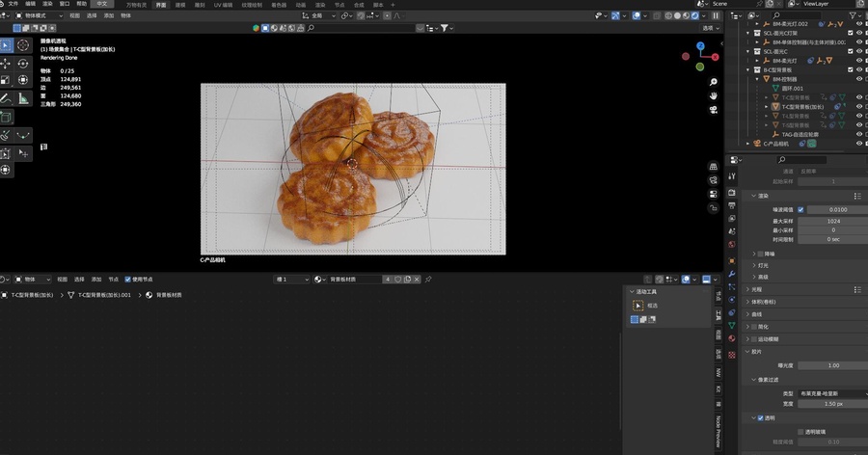Viewport: 868px width, 455px height.
Task: Switch to the 雕刻 sculpting workspace tab
Action: click(200, 5)
